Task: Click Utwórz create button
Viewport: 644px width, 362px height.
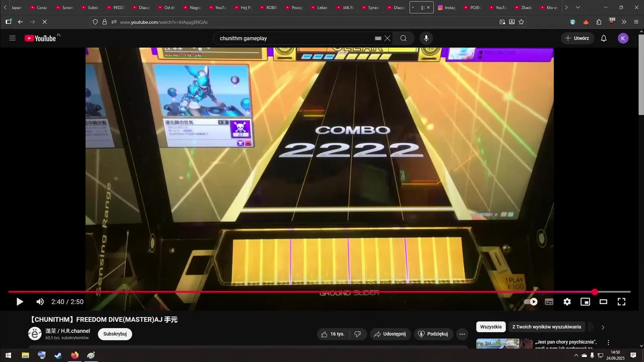Action: pyautogui.click(x=577, y=38)
